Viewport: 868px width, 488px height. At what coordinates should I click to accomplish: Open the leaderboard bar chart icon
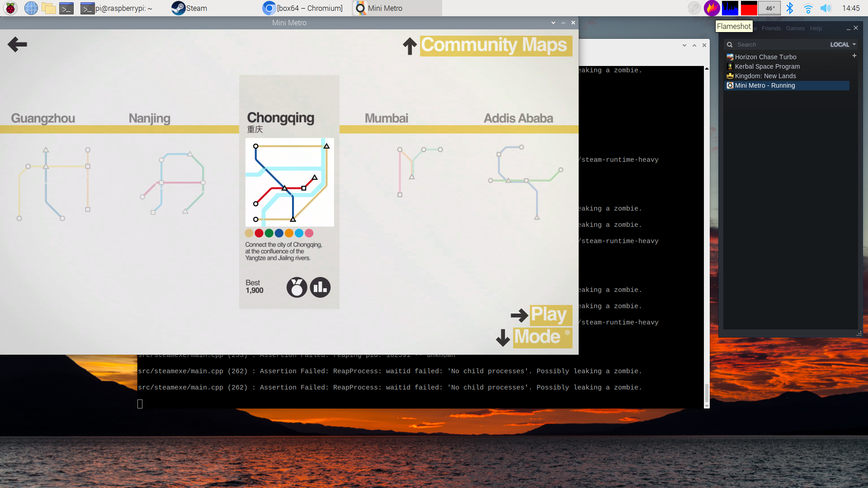[320, 287]
